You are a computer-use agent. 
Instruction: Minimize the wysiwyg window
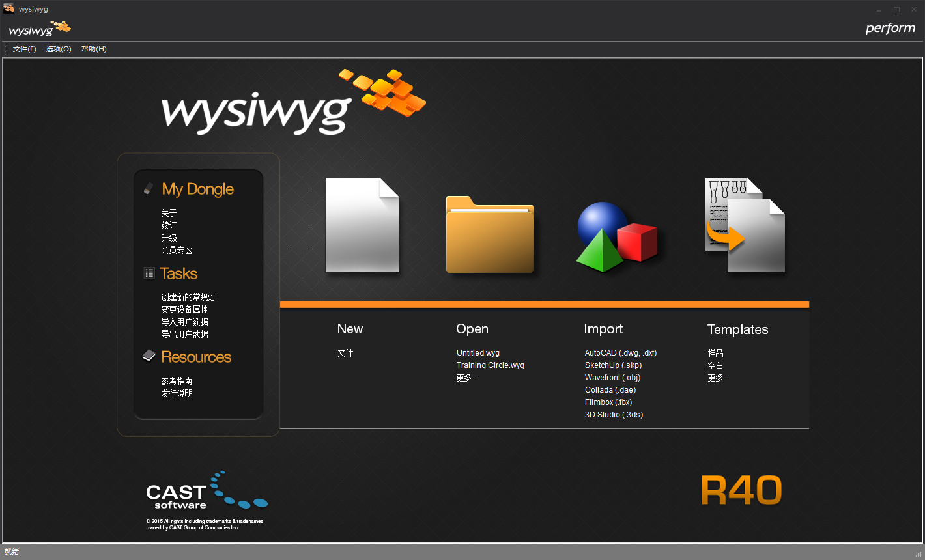[x=879, y=9]
